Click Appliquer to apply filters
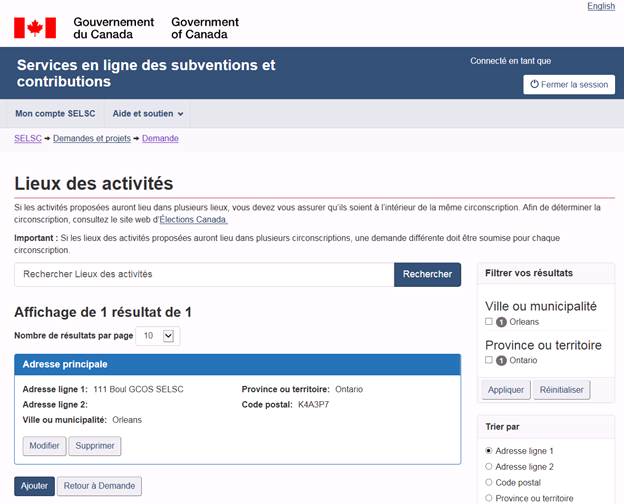 tap(505, 390)
